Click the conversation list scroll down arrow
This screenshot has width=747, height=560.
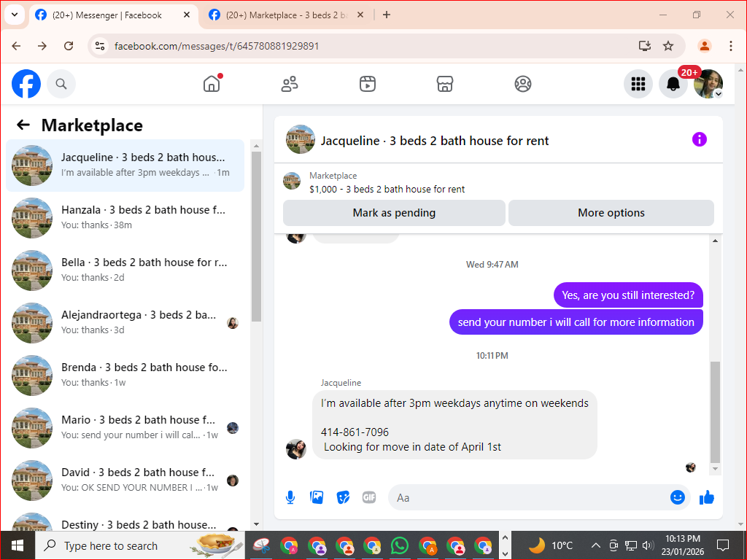256,524
